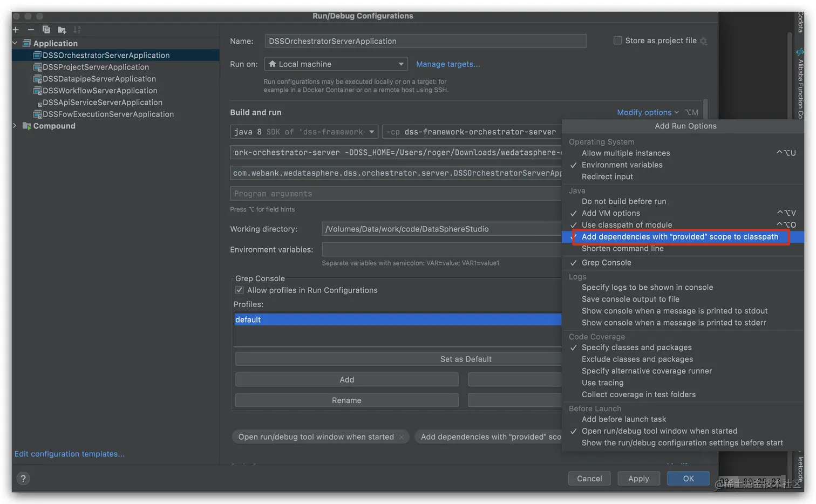Open Run on Local machine dropdown
816x504 pixels.
[x=336, y=64]
